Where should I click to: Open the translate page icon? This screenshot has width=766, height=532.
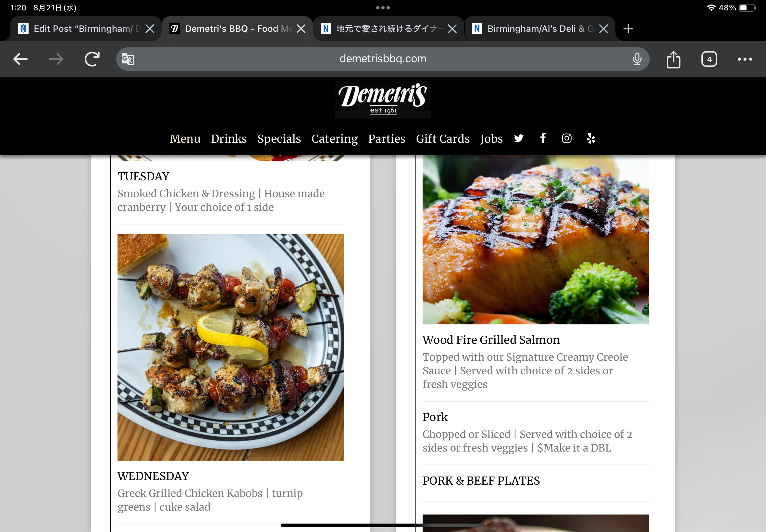(128, 59)
